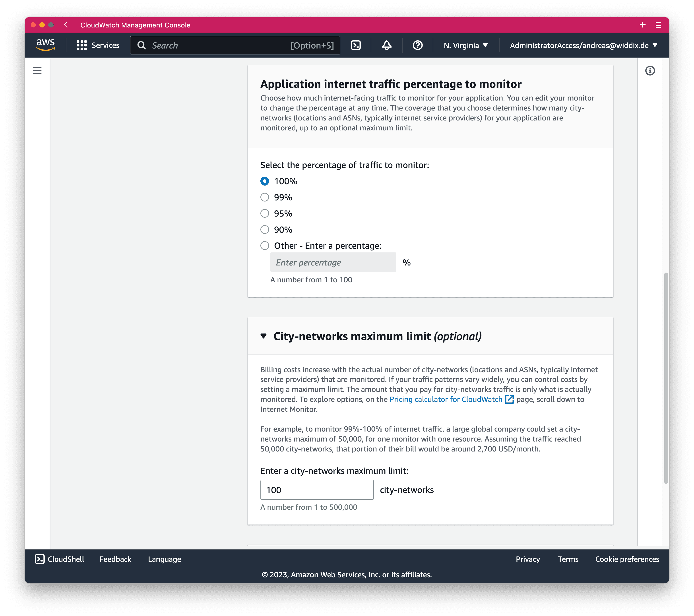Open the Feedback item in the footer
This screenshot has width=694, height=616.
click(115, 559)
